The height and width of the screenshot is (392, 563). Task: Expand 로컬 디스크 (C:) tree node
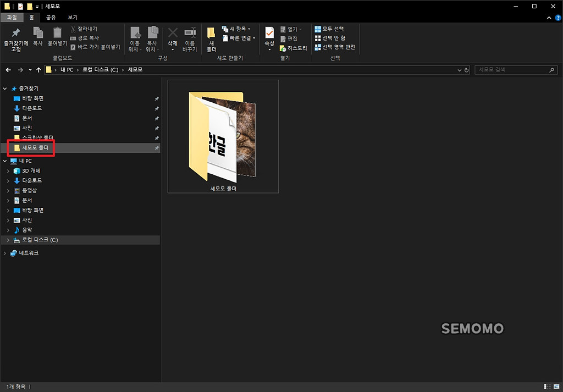pos(8,240)
